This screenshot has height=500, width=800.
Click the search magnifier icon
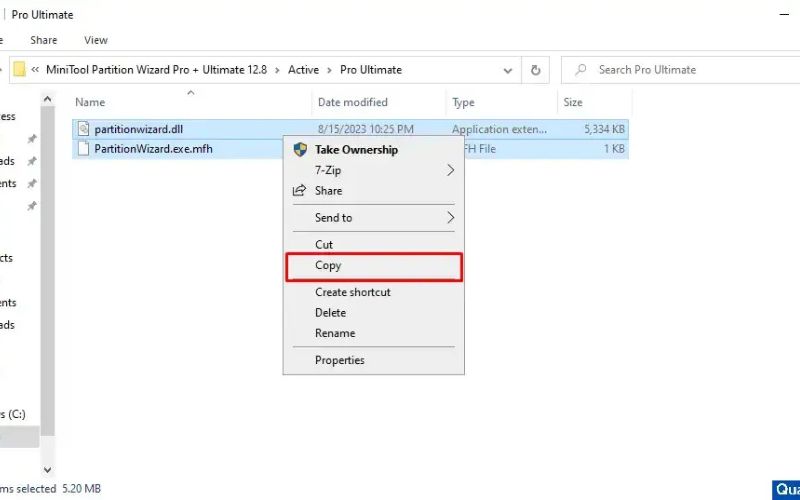click(x=580, y=69)
